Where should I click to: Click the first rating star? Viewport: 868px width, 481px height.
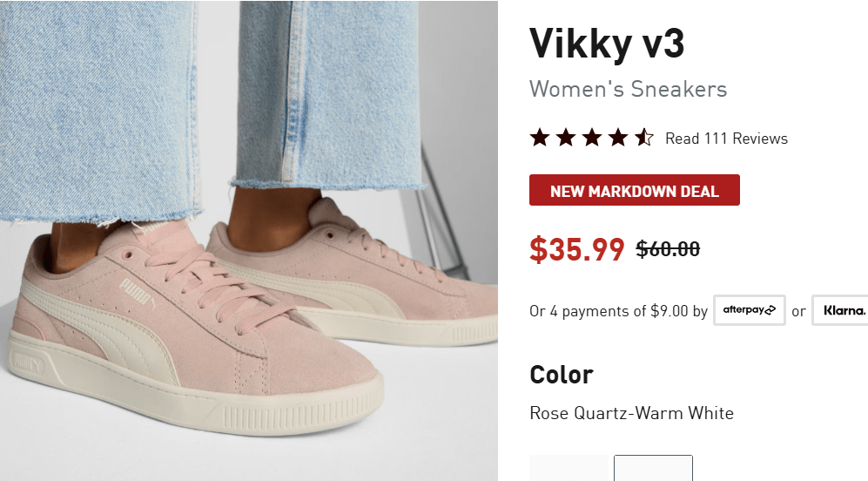(540, 138)
